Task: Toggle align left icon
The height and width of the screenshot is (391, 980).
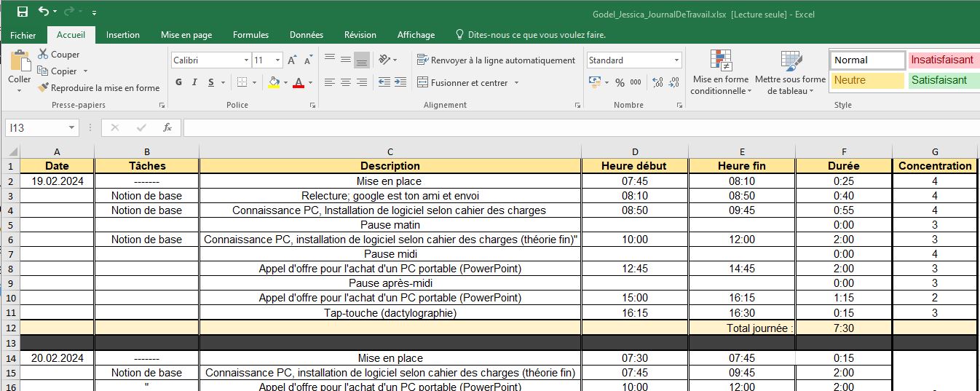Action: [x=330, y=82]
